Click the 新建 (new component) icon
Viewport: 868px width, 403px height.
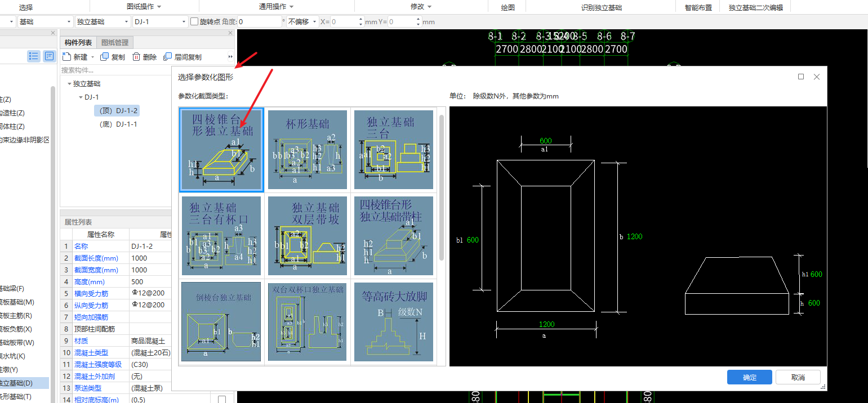pyautogui.click(x=66, y=57)
